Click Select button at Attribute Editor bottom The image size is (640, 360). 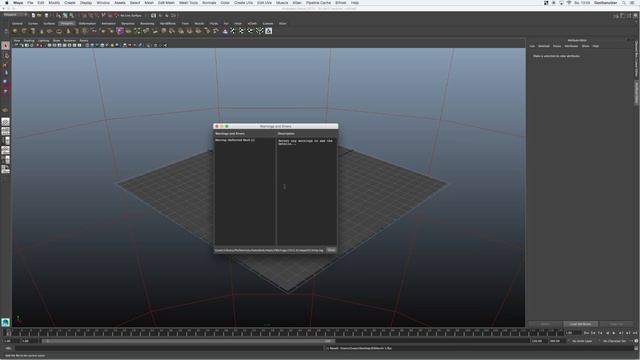pyautogui.click(x=545, y=324)
